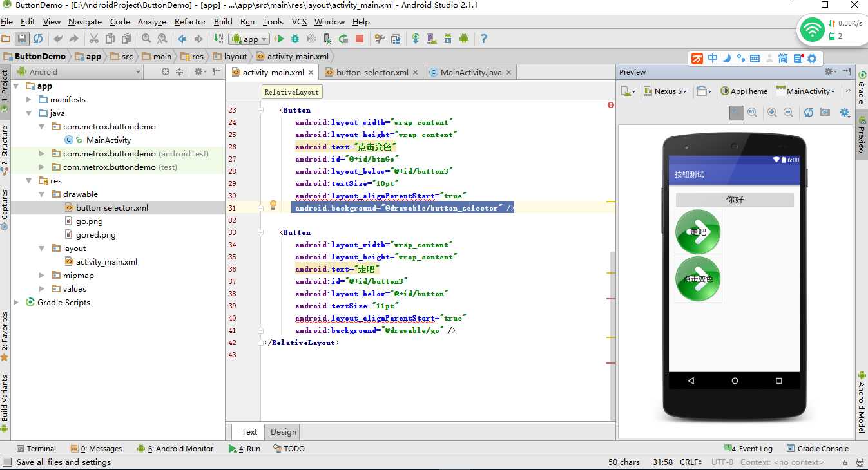The height and width of the screenshot is (470, 868).
Task: Open the app run configuration dropdown
Action: pos(249,39)
